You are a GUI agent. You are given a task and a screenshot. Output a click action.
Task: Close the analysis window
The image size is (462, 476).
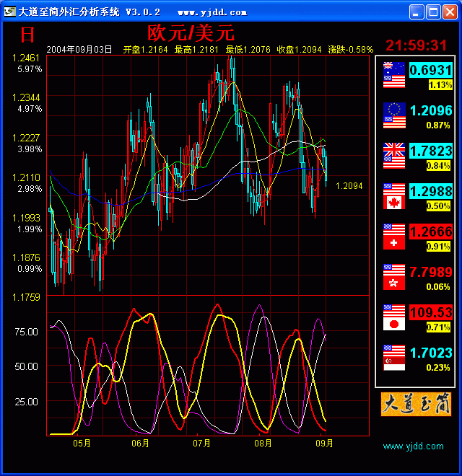[450, 12]
